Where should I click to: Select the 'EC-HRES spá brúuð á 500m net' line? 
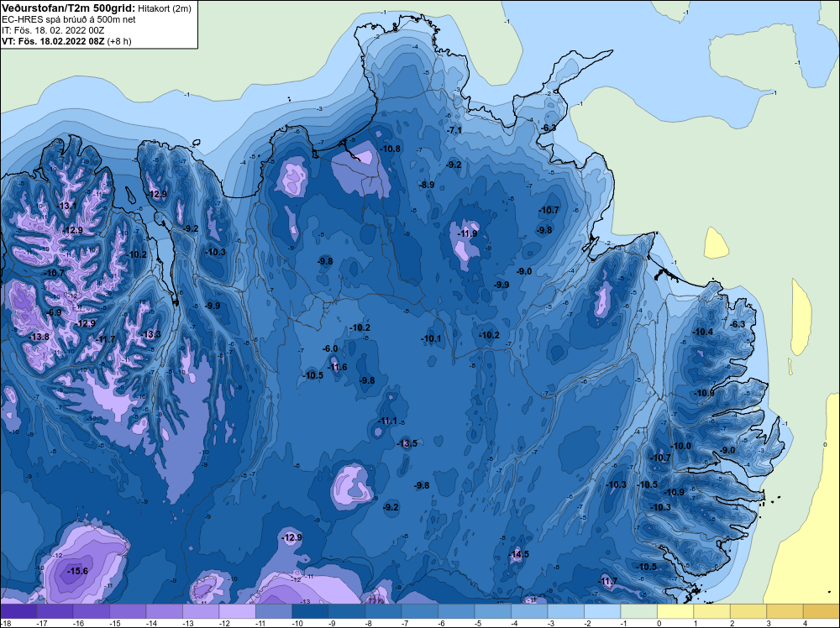[69, 19]
